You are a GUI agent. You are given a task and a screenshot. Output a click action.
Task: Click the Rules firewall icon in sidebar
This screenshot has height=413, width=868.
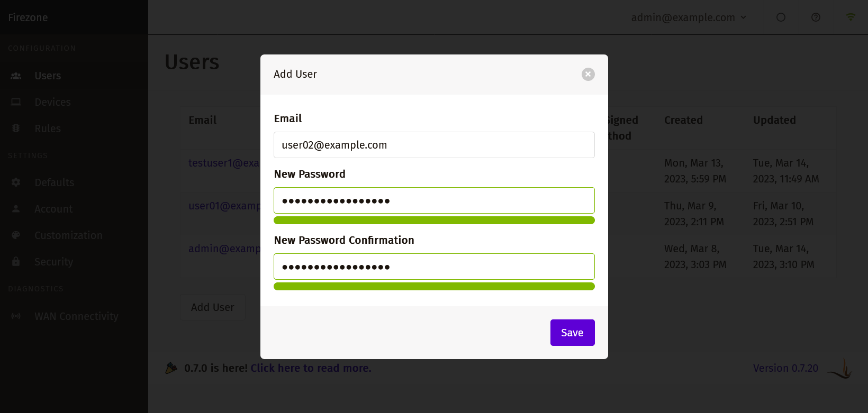(x=16, y=129)
